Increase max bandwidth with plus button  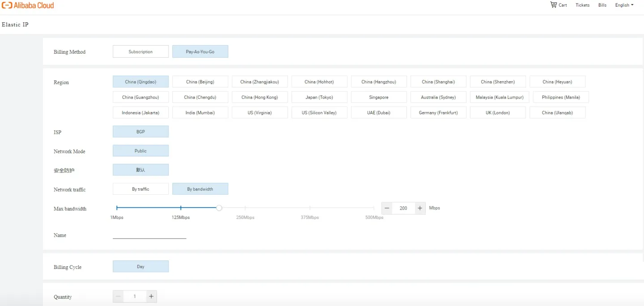tap(420, 208)
